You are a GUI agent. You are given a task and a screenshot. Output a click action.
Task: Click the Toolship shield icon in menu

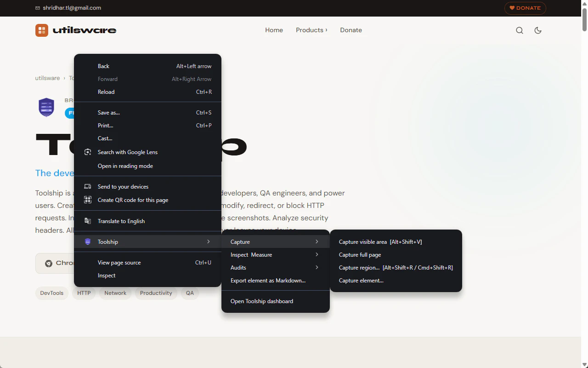tap(88, 241)
